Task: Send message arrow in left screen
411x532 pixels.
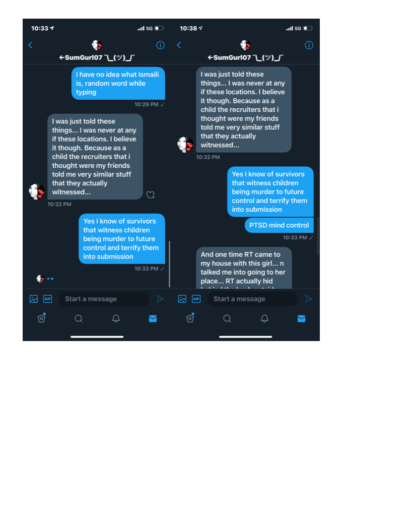Action: [x=160, y=299]
